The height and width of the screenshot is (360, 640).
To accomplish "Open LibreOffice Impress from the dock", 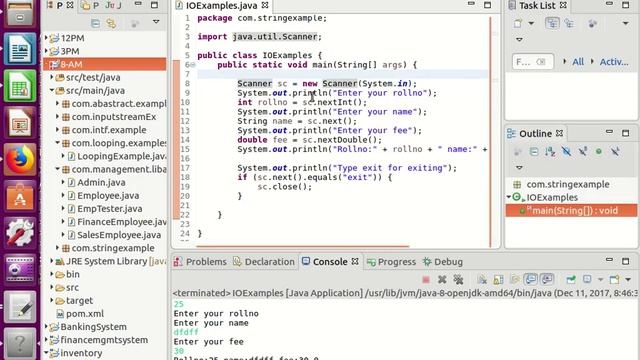I will (x=20, y=123).
